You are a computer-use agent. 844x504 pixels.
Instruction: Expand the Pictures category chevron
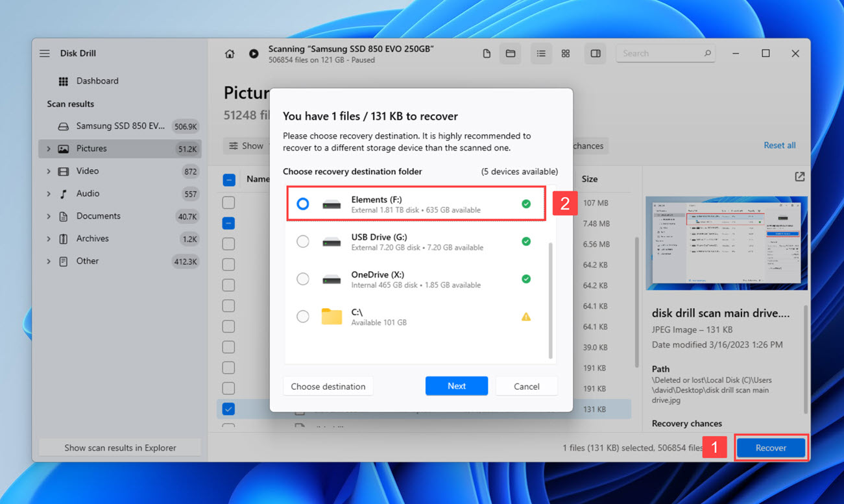tap(49, 149)
